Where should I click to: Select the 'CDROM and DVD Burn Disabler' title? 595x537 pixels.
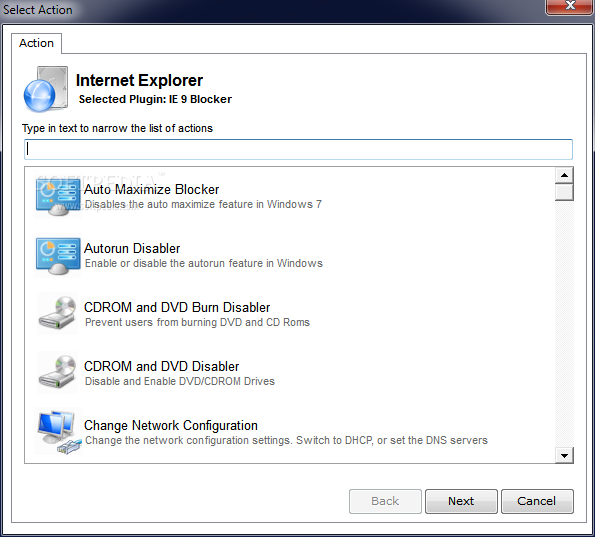pos(177,307)
